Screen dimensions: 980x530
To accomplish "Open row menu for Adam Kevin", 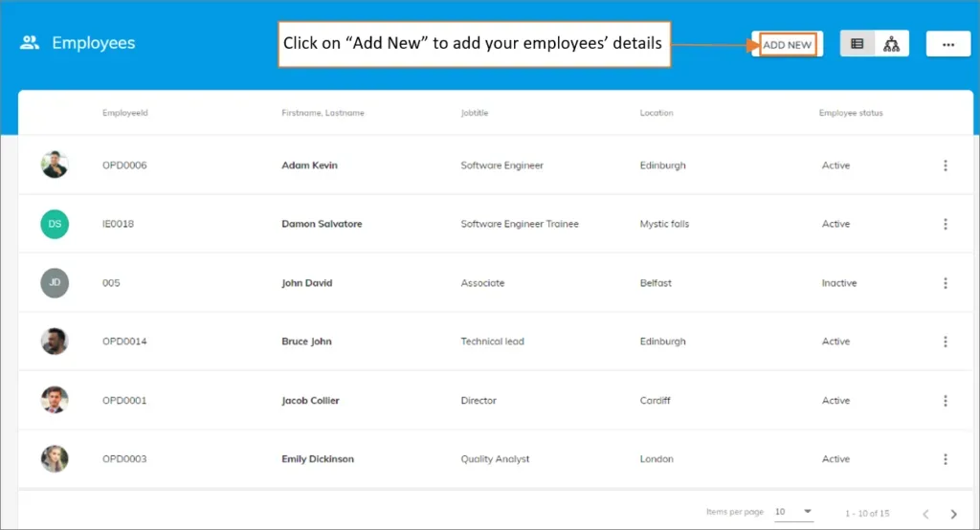I will 945,165.
